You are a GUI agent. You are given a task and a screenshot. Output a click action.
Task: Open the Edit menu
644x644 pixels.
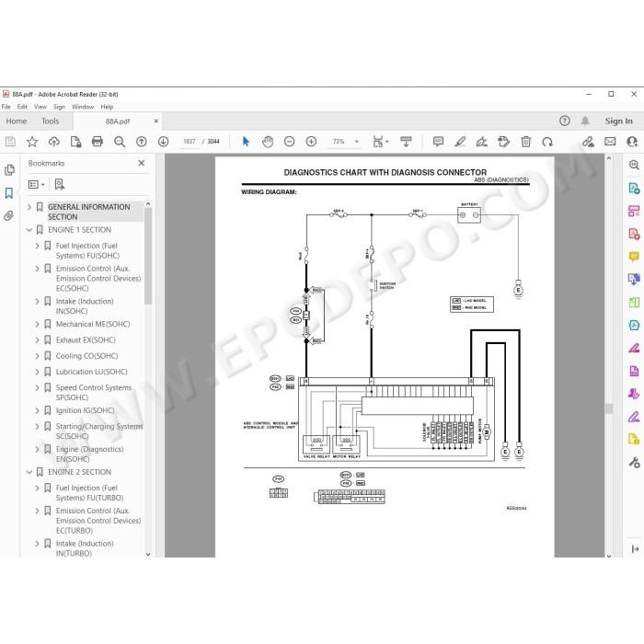(x=22, y=107)
